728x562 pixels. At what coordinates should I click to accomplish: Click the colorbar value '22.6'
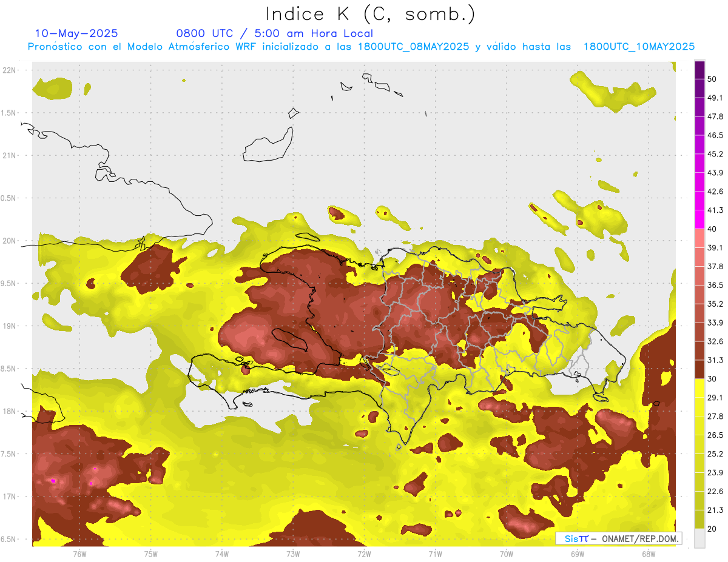point(715,492)
